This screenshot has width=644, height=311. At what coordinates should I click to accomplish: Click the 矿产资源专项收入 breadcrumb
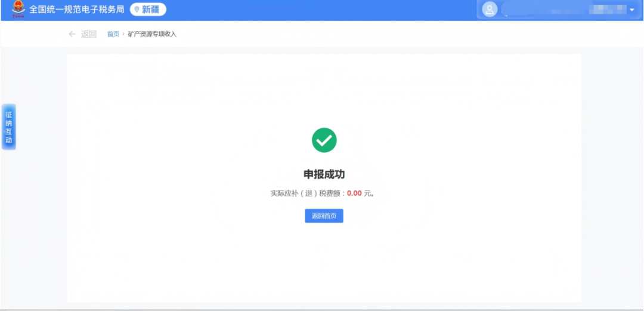tap(152, 34)
